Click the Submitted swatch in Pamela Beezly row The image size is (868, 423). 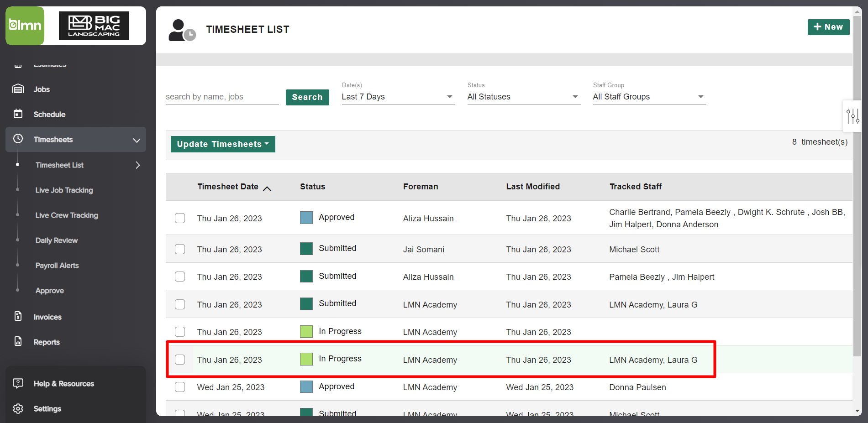coord(306,276)
